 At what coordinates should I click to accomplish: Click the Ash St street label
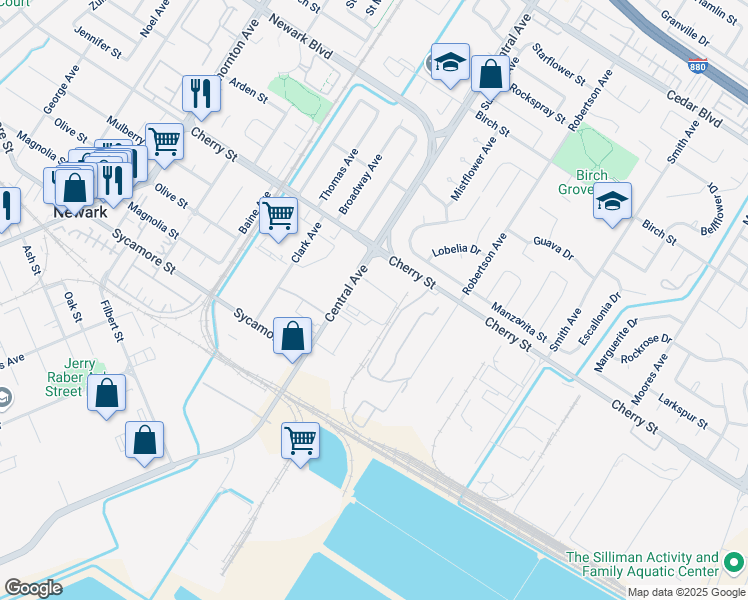tap(32, 260)
